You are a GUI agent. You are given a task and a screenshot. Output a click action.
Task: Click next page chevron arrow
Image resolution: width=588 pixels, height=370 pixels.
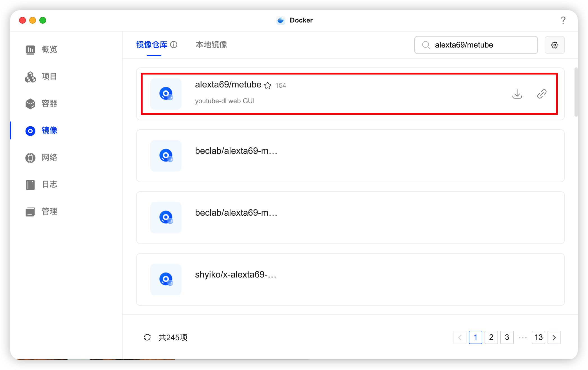click(x=554, y=337)
